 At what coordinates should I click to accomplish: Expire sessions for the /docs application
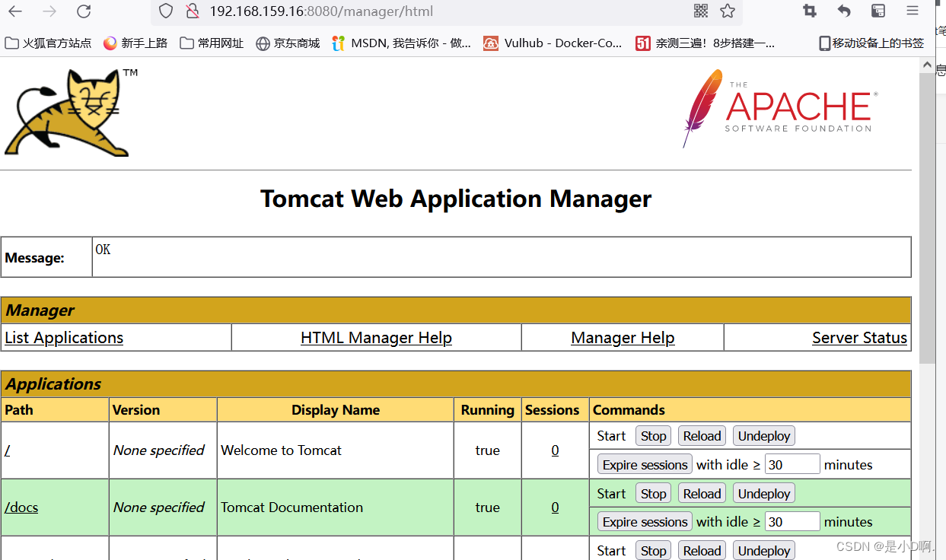tap(645, 522)
